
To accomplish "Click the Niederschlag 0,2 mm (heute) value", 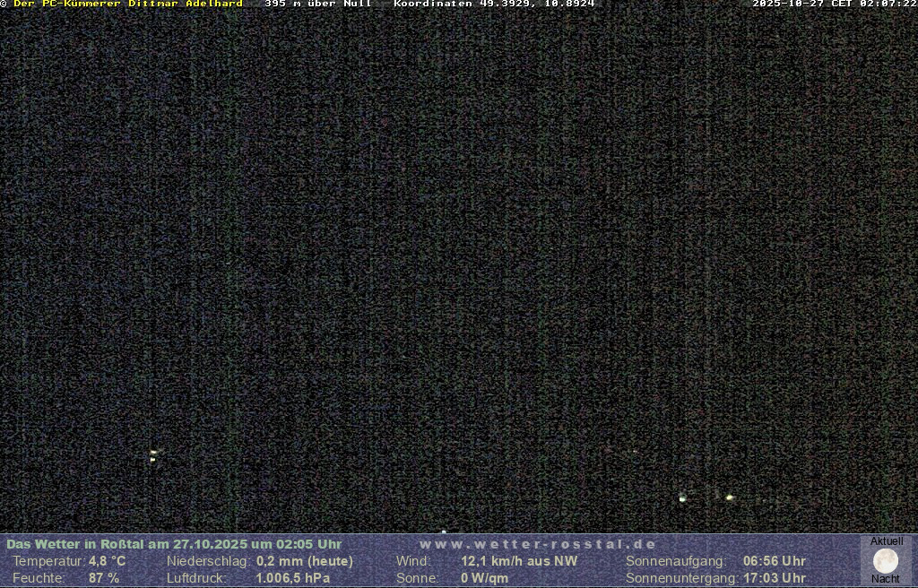I will 305,561.
